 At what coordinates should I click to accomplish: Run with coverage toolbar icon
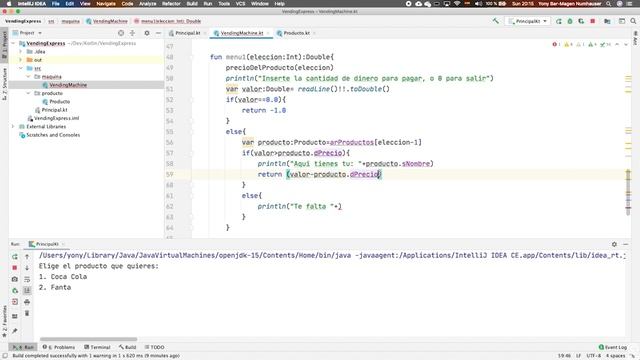point(581,21)
